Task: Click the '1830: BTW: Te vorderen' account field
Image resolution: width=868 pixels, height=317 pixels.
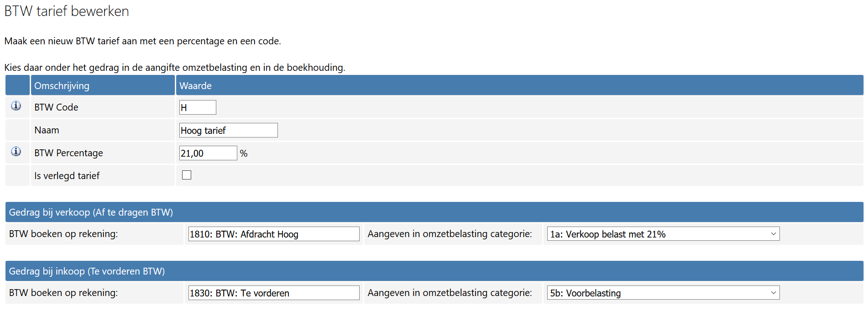Action: (x=273, y=293)
